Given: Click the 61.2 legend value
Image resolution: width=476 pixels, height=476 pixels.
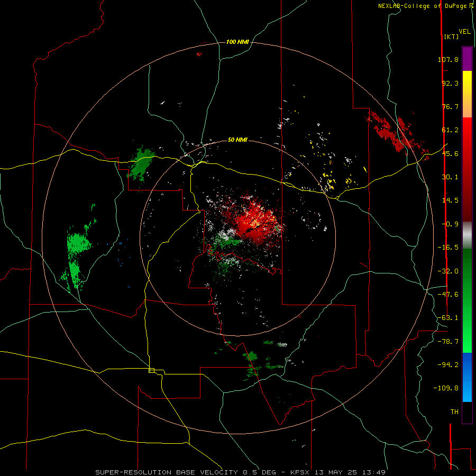Looking at the screenshot, I should pyautogui.click(x=450, y=130).
